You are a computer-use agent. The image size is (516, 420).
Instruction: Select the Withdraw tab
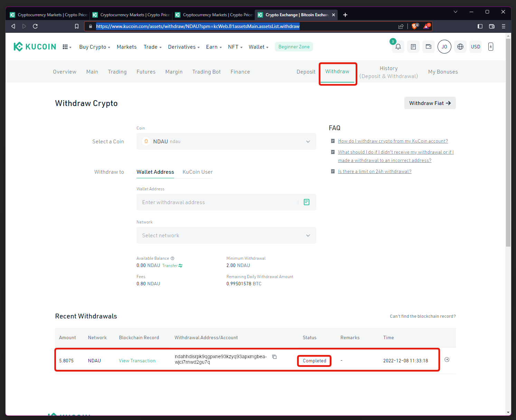click(x=337, y=71)
